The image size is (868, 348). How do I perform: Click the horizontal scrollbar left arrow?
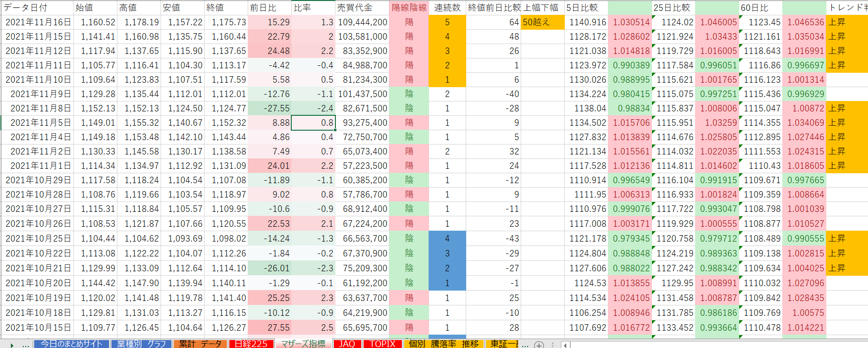565,345
